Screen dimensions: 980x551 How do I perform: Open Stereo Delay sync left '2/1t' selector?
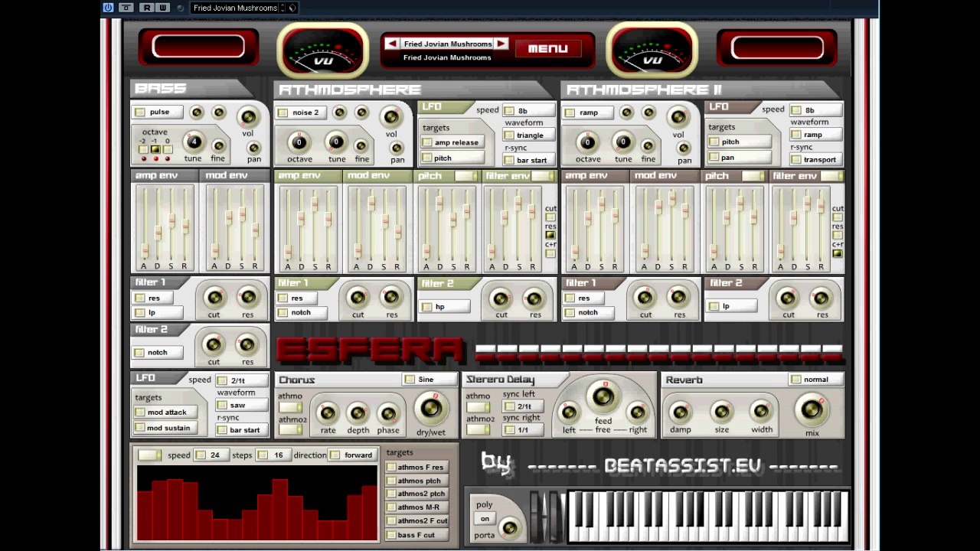524,406
